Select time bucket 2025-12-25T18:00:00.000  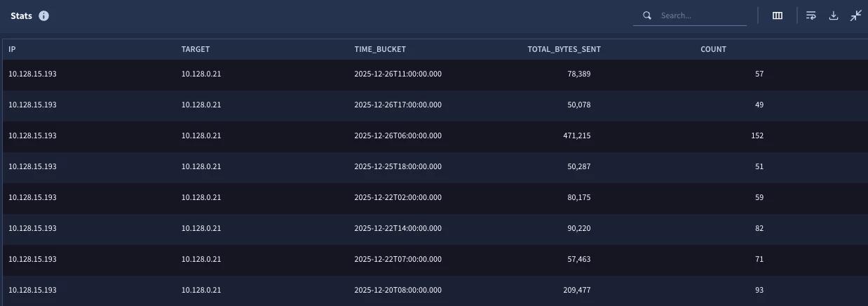click(x=398, y=166)
